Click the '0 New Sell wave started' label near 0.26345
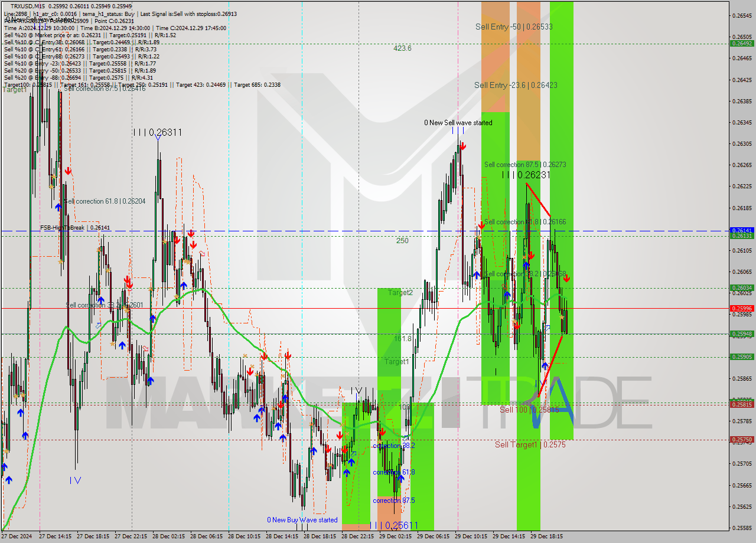The height and width of the screenshot is (543, 756). coord(458,123)
